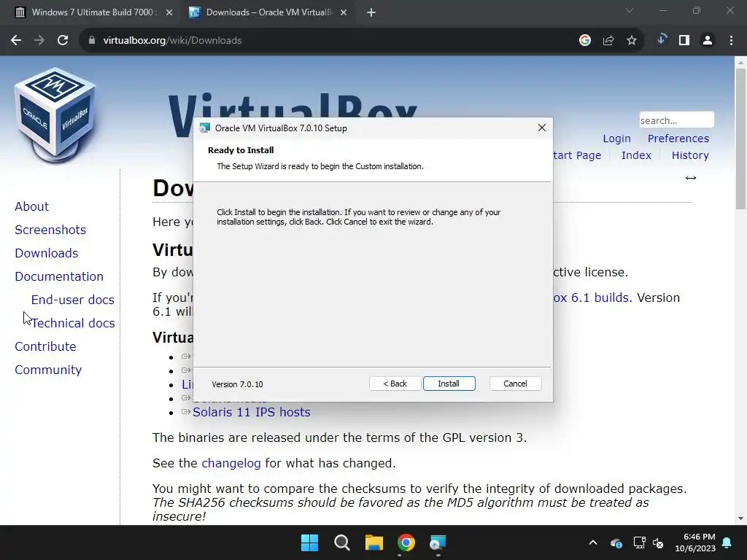The width and height of the screenshot is (747, 560).
Task: Click the Chrome taskbar icon
Action: (x=406, y=542)
